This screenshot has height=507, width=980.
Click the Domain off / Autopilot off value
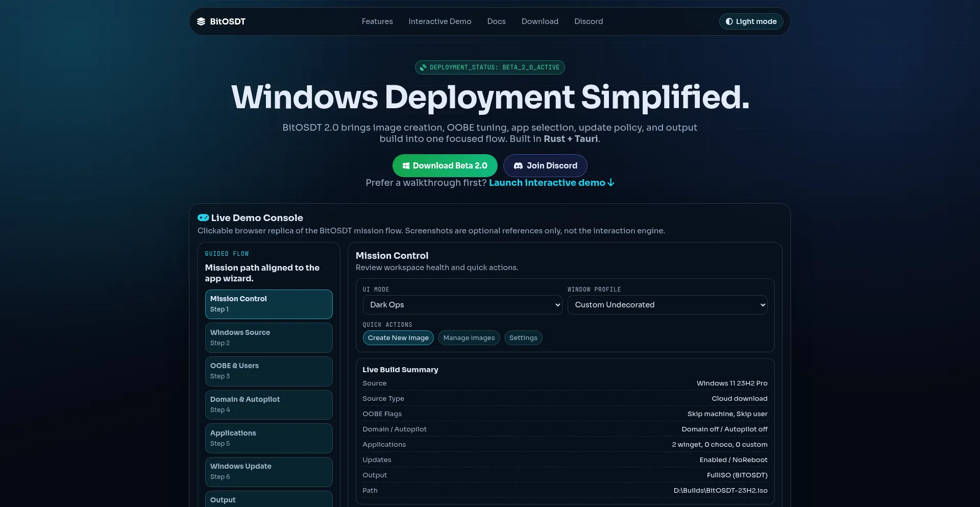click(725, 429)
